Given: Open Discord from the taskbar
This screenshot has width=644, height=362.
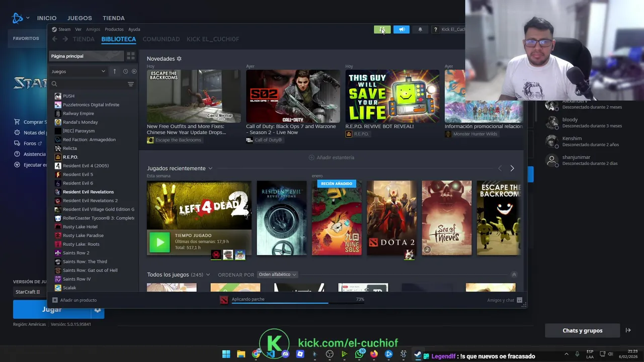Looking at the screenshot, I should [x=285, y=354].
